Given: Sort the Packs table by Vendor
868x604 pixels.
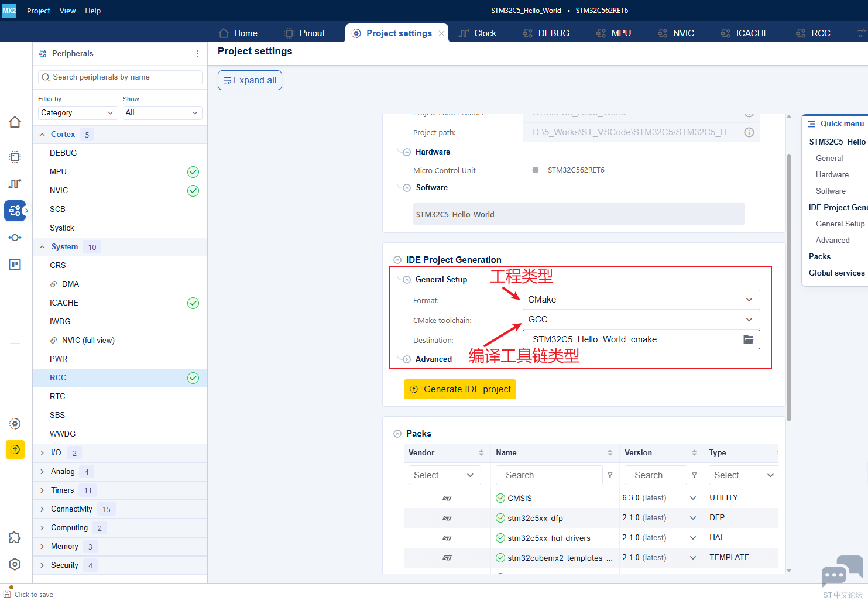Looking at the screenshot, I should coord(481,453).
